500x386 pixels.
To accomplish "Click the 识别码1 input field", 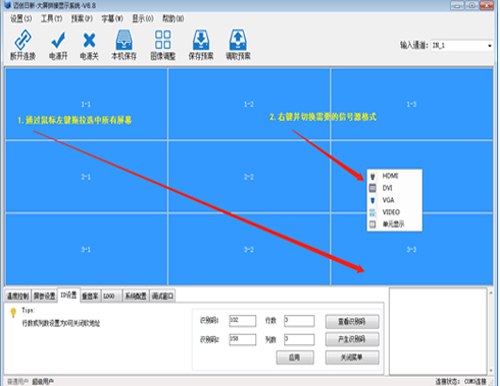I will point(242,321).
